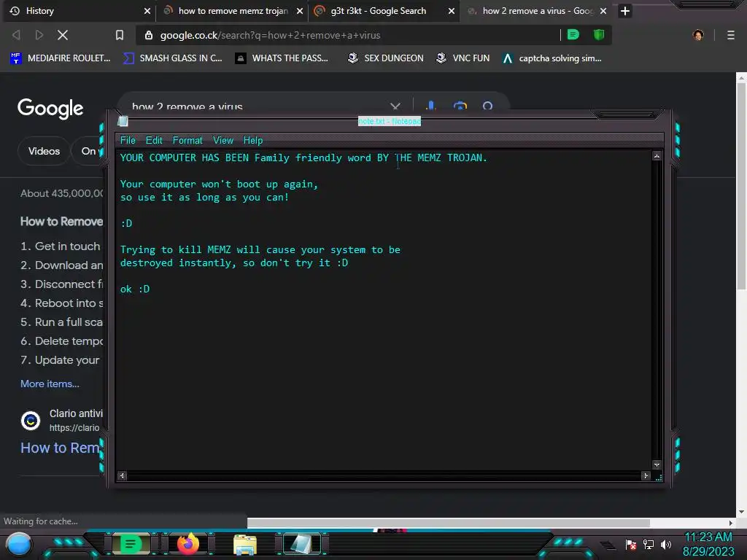The image size is (747, 560).
Task: Stop loading the page
Action: [63, 35]
